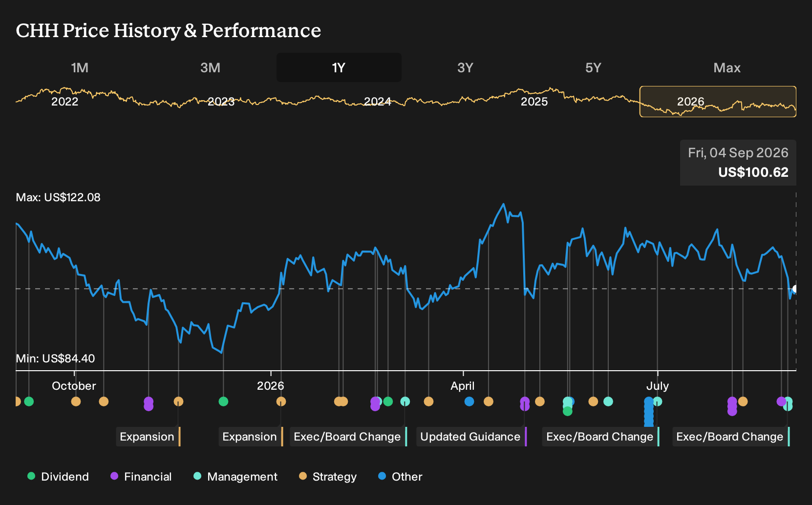The width and height of the screenshot is (812, 505).
Task: Click the last teal Management dot at chart end
Action: [x=788, y=404]
